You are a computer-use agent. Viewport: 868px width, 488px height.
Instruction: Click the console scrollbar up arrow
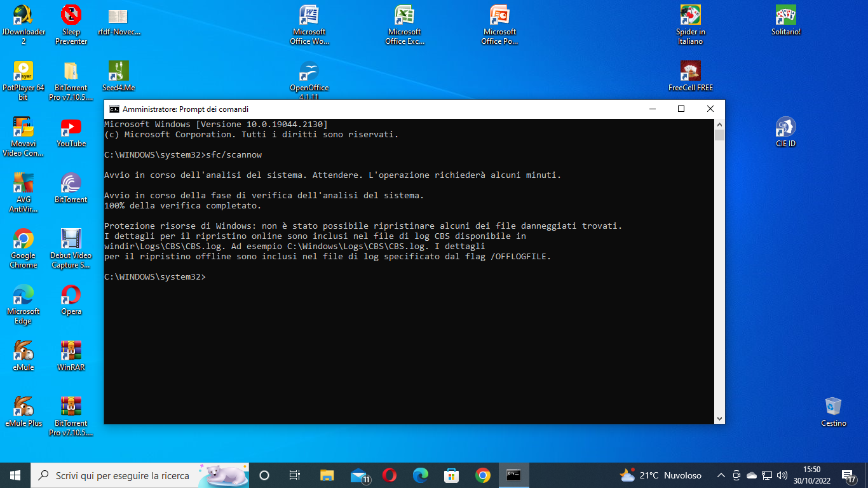pos(719,124)
